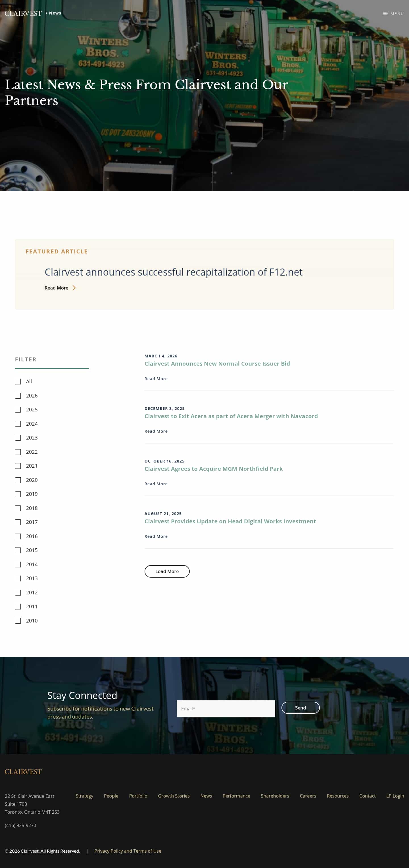Viewport: 409px width, 868px height.
Task: Click the arrow beside featured article Read More
Action: pos(74,288)
